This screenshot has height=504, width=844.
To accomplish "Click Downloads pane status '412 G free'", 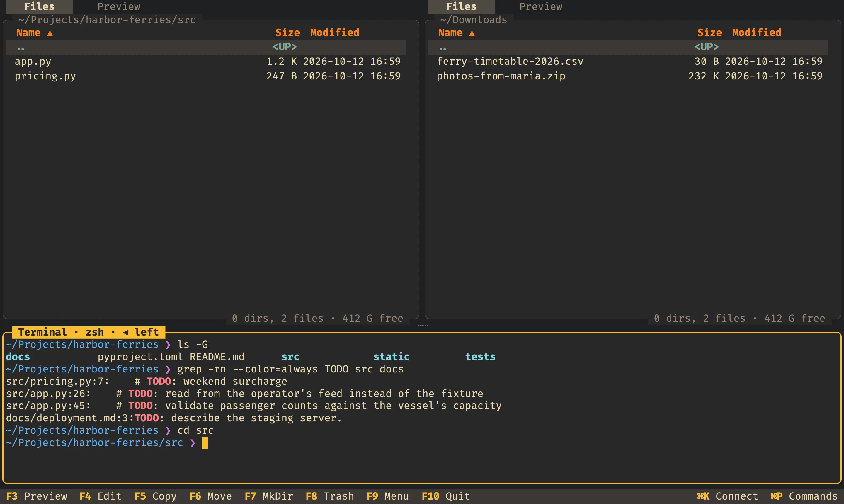I will [794, 318].
